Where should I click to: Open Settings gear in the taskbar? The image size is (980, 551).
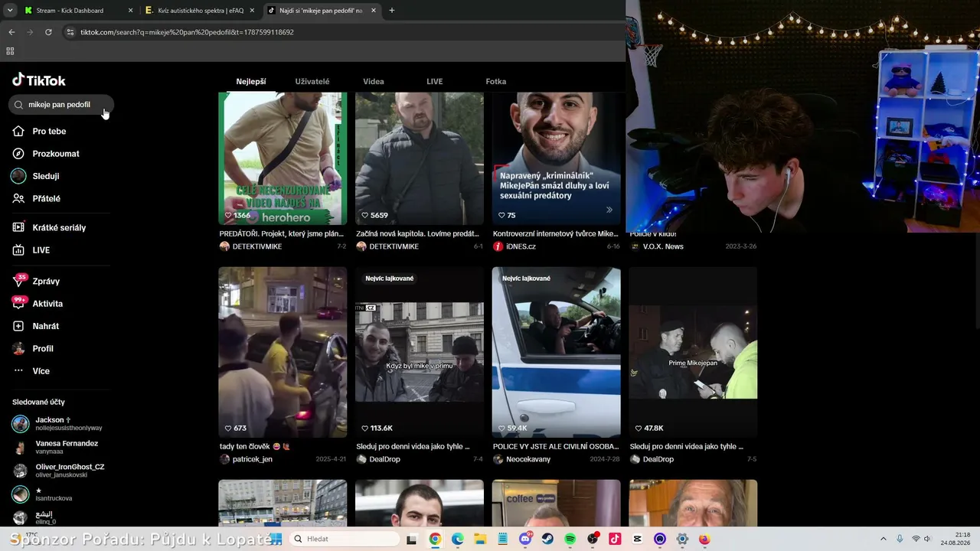click(682, 539)
